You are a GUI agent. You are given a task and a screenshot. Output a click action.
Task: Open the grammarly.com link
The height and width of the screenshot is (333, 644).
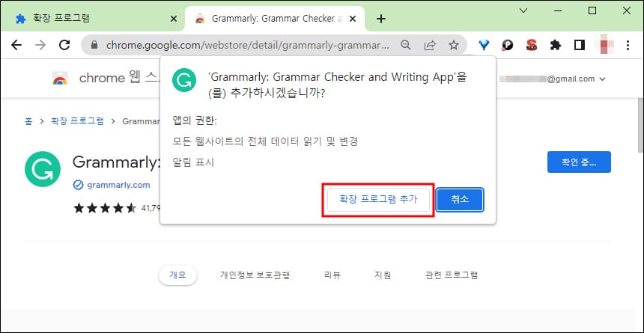click(118, 185)
